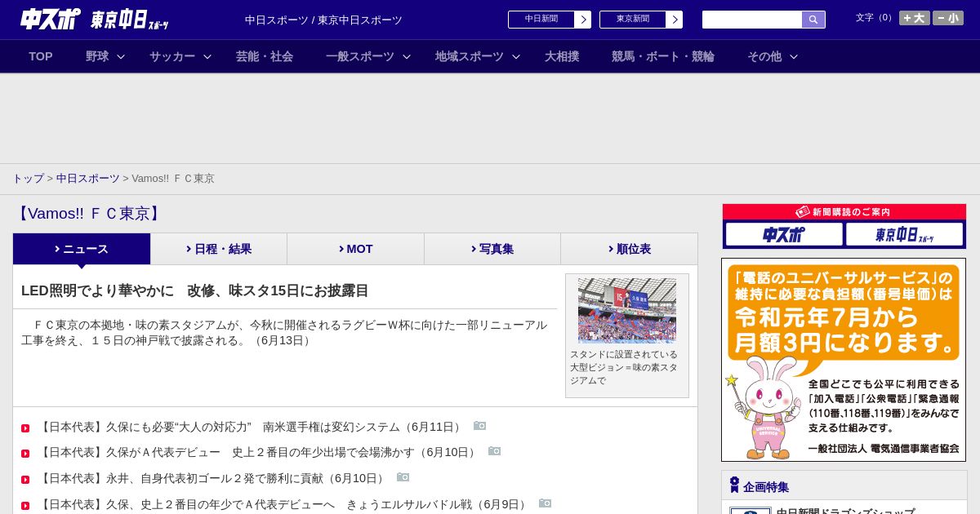Click the 中日スポーツ breadcrumb link
Screen dimensions: 980x514
(x=88, y=178)
